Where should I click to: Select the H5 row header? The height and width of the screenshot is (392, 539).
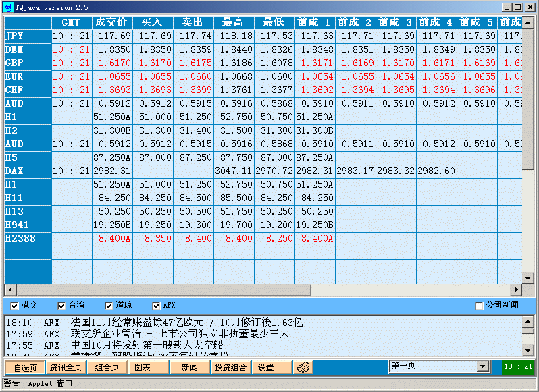(x=28, y=158)
